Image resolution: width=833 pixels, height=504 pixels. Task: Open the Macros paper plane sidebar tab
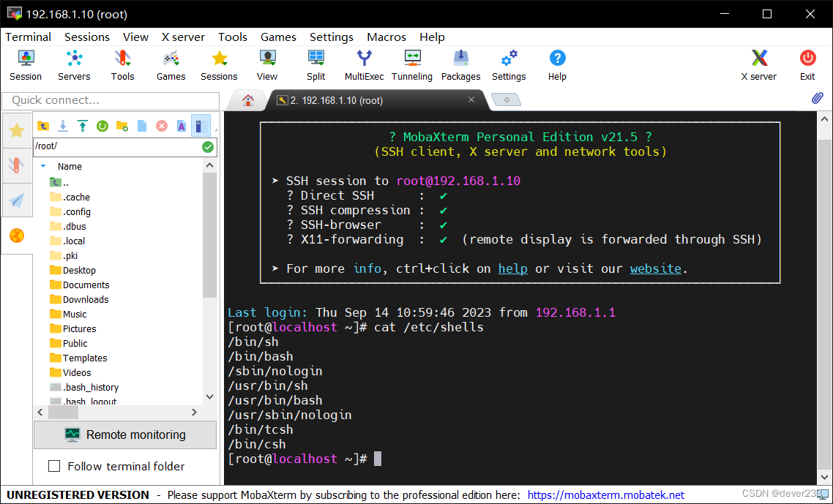pos(17,200)
